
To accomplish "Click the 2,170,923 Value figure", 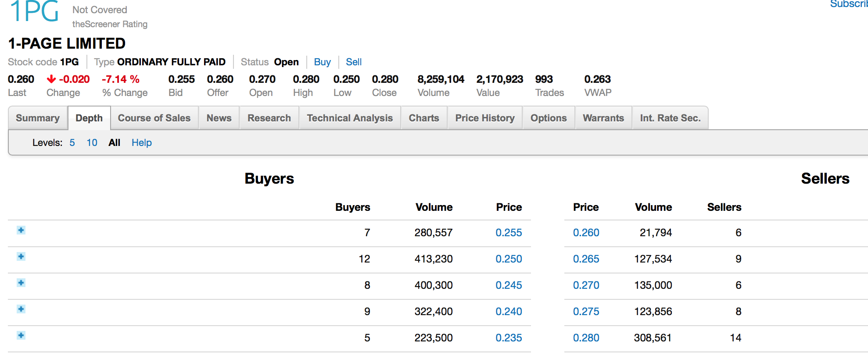I will click(500, 79).
